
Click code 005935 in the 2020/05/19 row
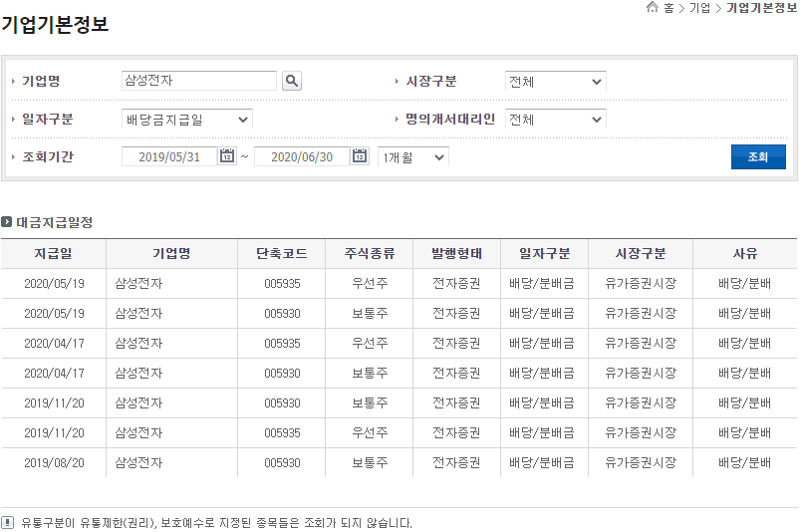tap(282, 283)
